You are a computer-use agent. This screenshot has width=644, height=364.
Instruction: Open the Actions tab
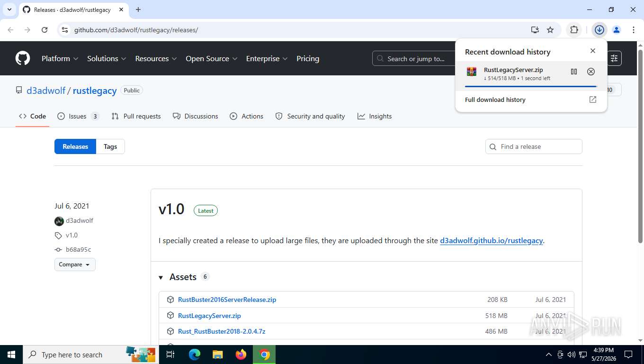tap(246, 116)
